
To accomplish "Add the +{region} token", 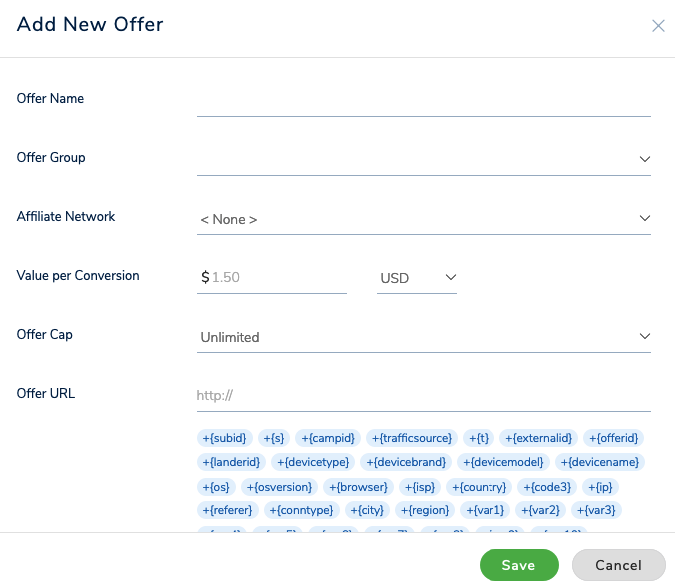I will [425, 511].
